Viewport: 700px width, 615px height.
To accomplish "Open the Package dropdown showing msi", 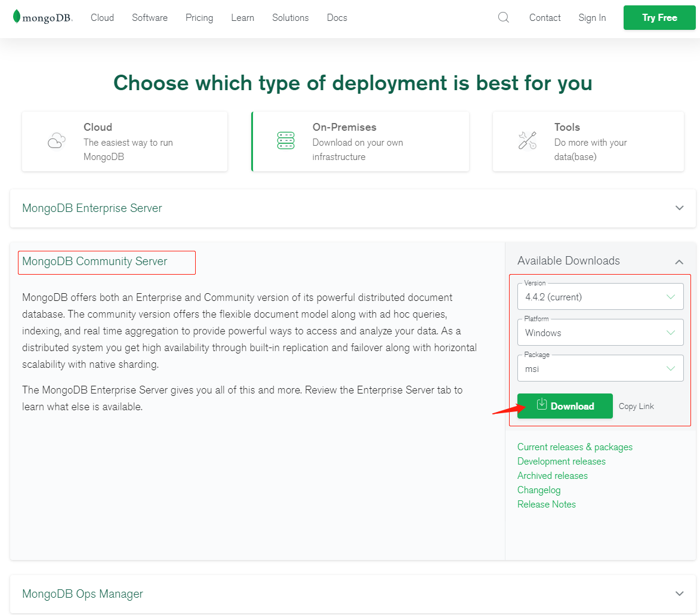I will click(x=600, y=368).
